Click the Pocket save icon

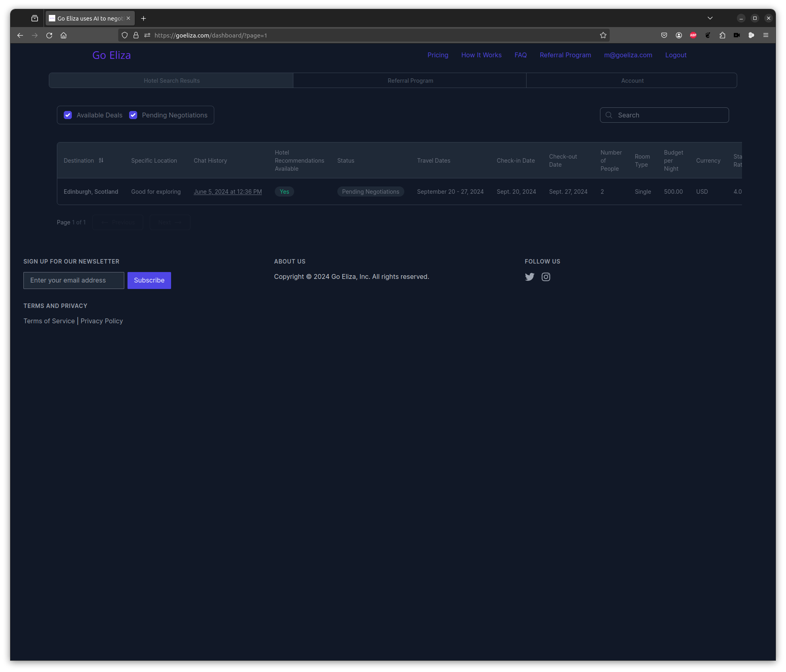664,35
